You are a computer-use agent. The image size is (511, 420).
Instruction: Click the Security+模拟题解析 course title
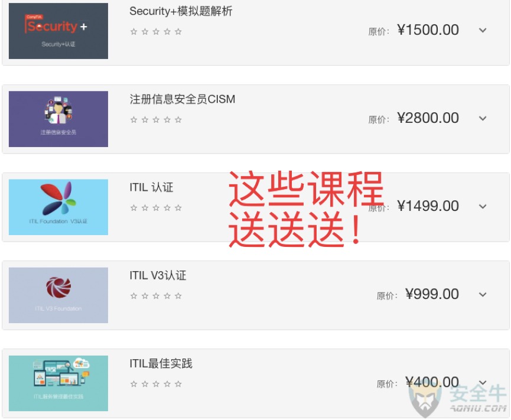click(181, 11)
